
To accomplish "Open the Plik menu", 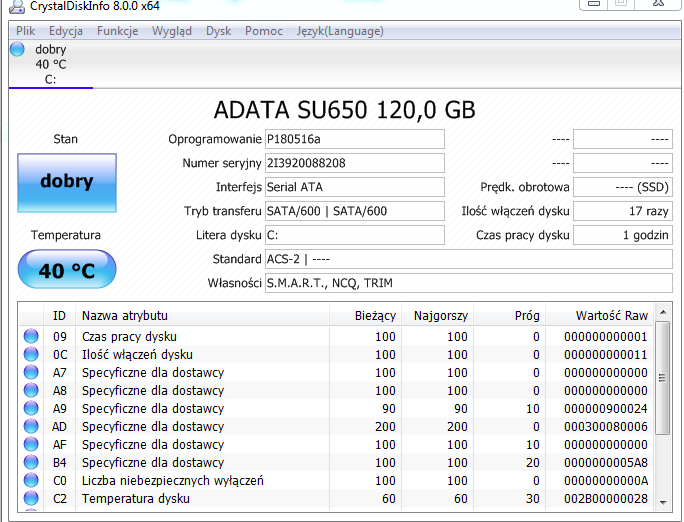I will [x=25, y=31].
